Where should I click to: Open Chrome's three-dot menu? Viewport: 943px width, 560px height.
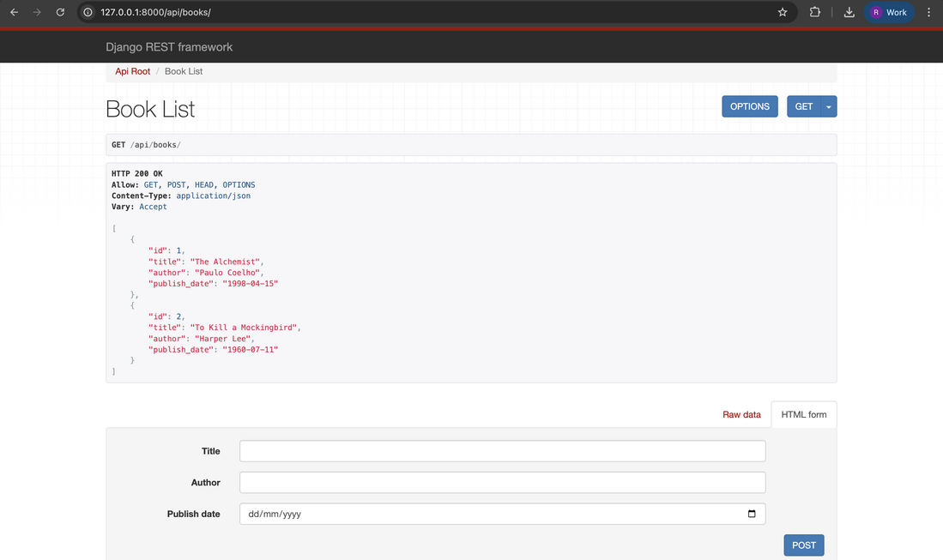pos(929,12)
